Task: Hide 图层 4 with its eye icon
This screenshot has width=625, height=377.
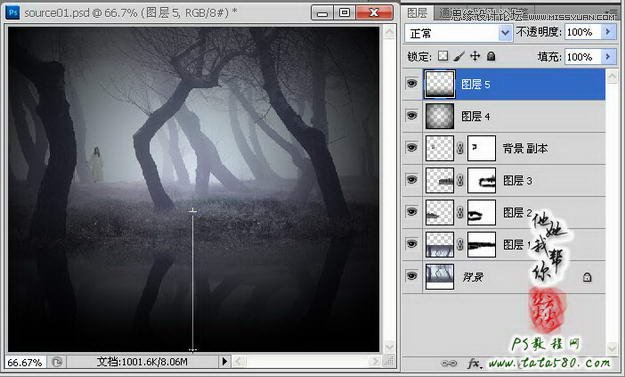Action: click(x=412, y=116)
